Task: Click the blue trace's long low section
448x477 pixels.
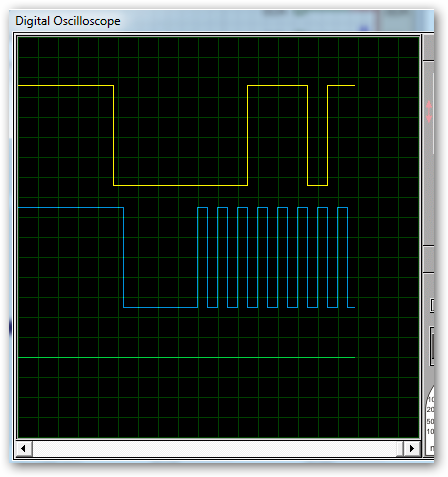Action: click(x=160, y=307)
